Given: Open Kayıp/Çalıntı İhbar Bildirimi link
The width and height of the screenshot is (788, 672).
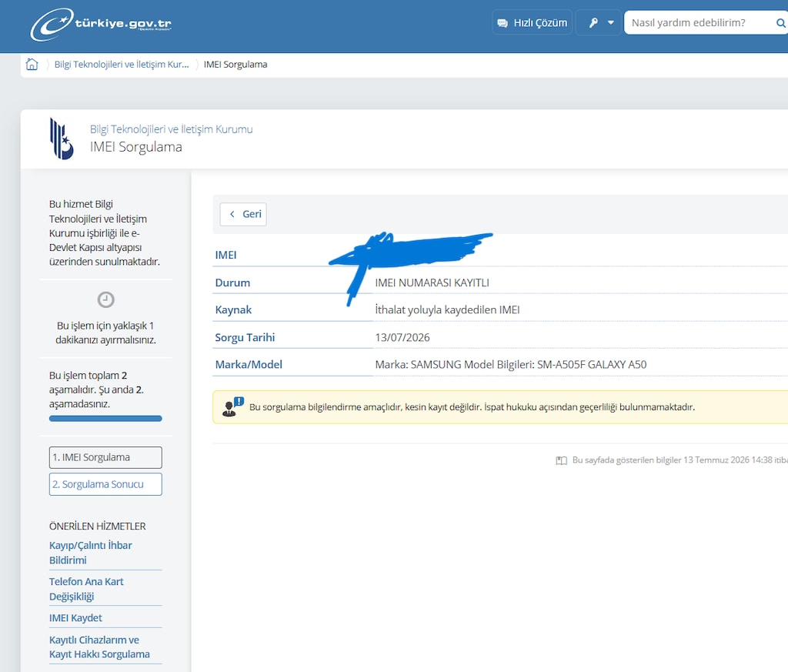Looking at the screenshot, I should pos(91,553).
